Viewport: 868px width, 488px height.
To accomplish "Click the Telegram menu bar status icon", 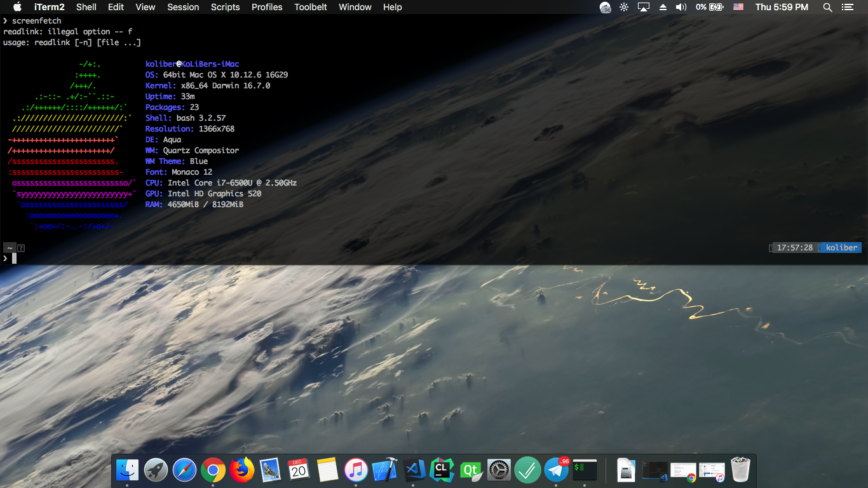I will tap(606, 7).
